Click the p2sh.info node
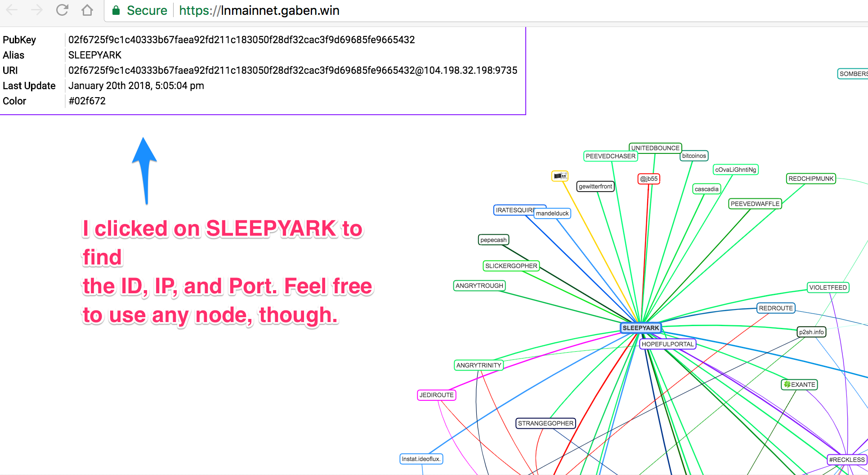 tap(811, 332)
